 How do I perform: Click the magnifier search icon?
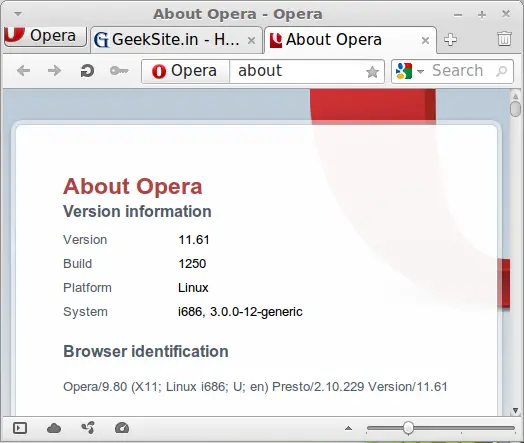[x=502, y=71]
